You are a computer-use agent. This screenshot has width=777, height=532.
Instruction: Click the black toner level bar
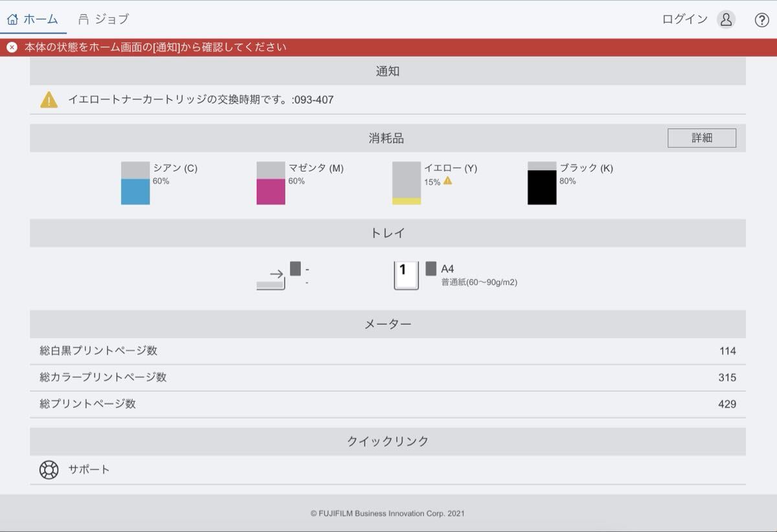(542, 183)
